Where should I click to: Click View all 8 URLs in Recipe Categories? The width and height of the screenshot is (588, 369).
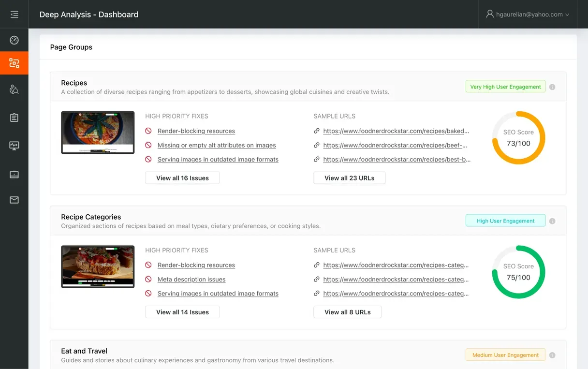[x=347, y=311]
